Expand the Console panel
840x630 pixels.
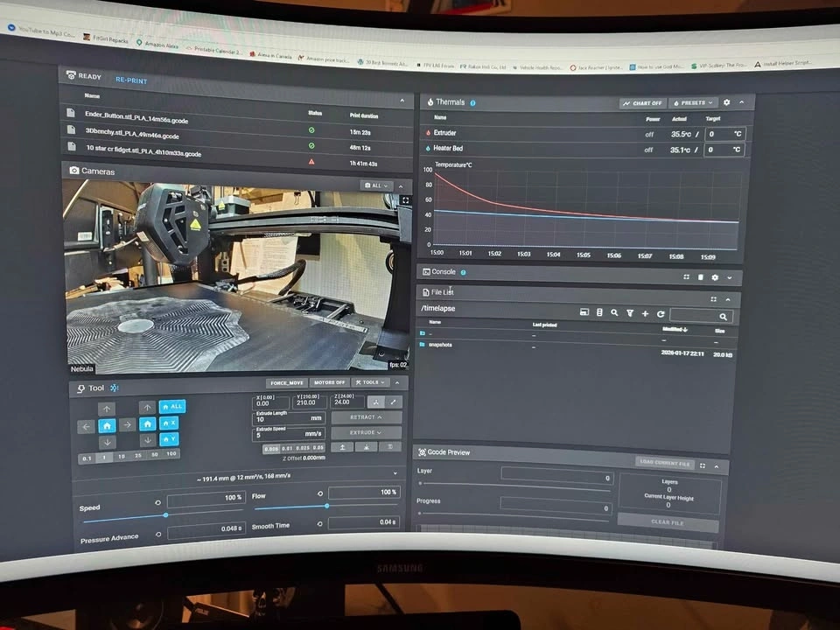point(729,277)
